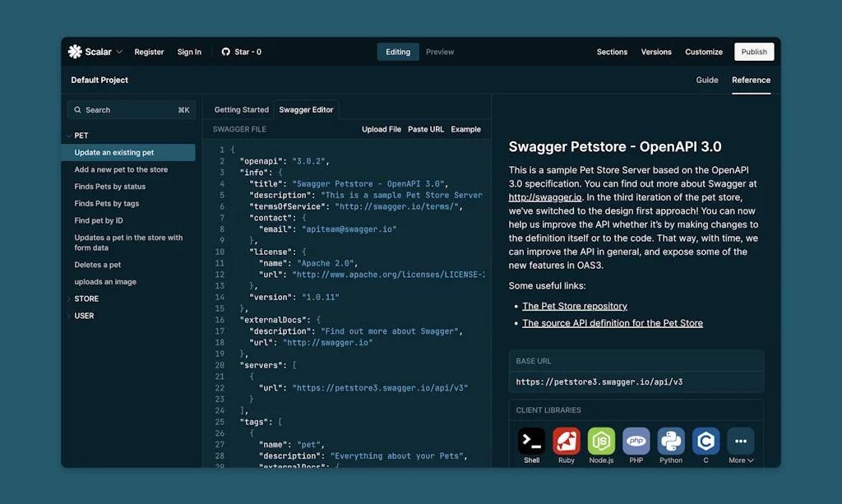The height and width of the screenshot is (504, 842).
Task: Open the Ruby client library
Action: click(566, 442)
